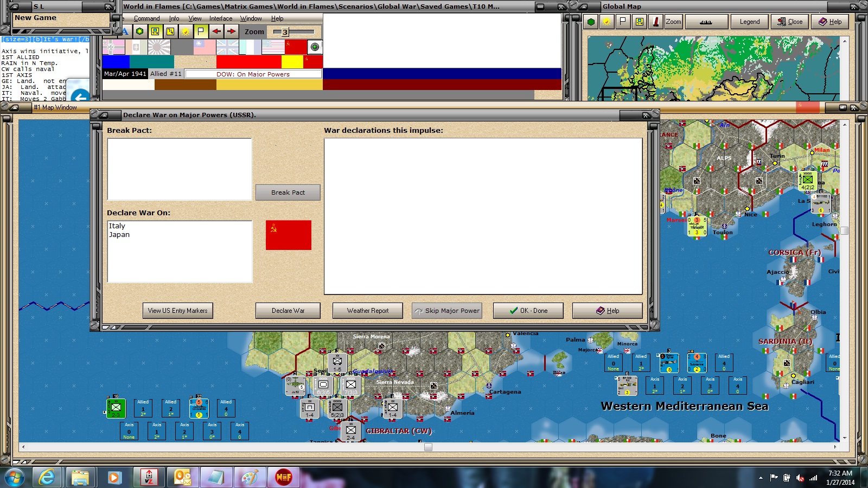Click Zoom button in Global Map toolbar
This screenshot has height=488, width=868.
pyautogui.click(x=673, y=22)
